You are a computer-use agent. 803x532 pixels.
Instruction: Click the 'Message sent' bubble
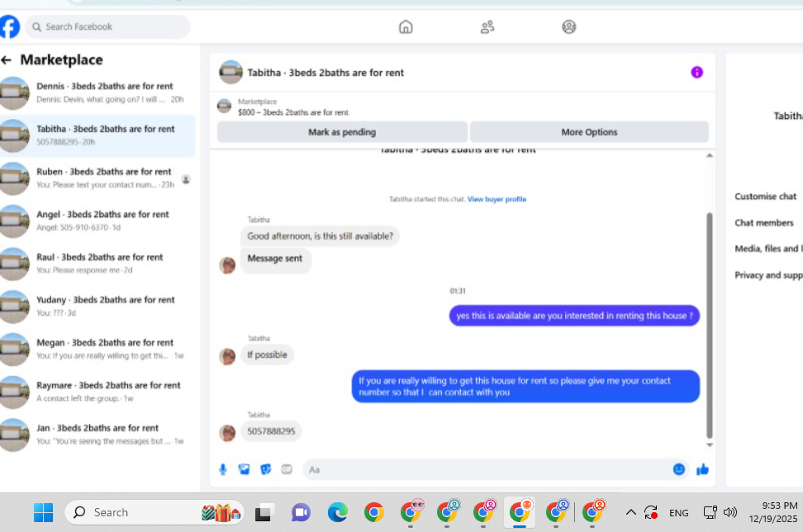coord(275,259)
